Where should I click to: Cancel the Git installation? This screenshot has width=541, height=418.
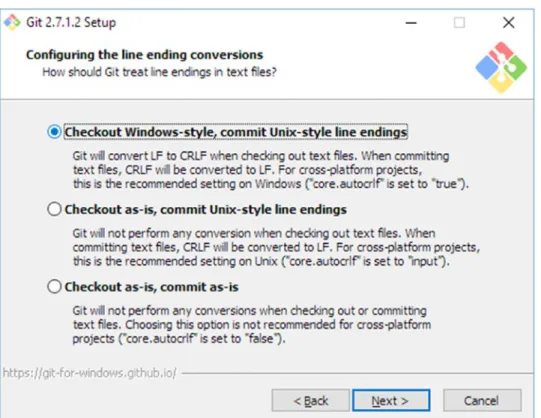482,401
